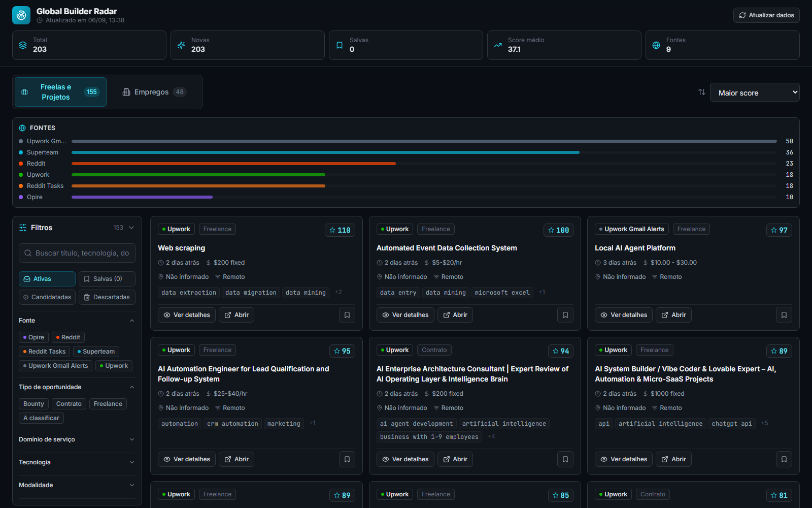Click the clock icon beside Atualizado
812x508 pixels.
click(x=40, y=20)
